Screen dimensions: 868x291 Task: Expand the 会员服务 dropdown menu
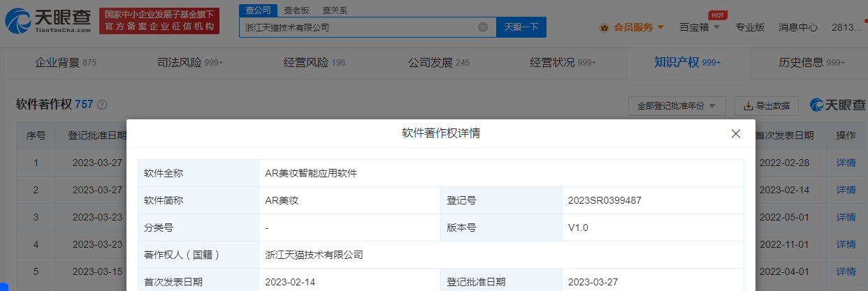tap(660, 27)
